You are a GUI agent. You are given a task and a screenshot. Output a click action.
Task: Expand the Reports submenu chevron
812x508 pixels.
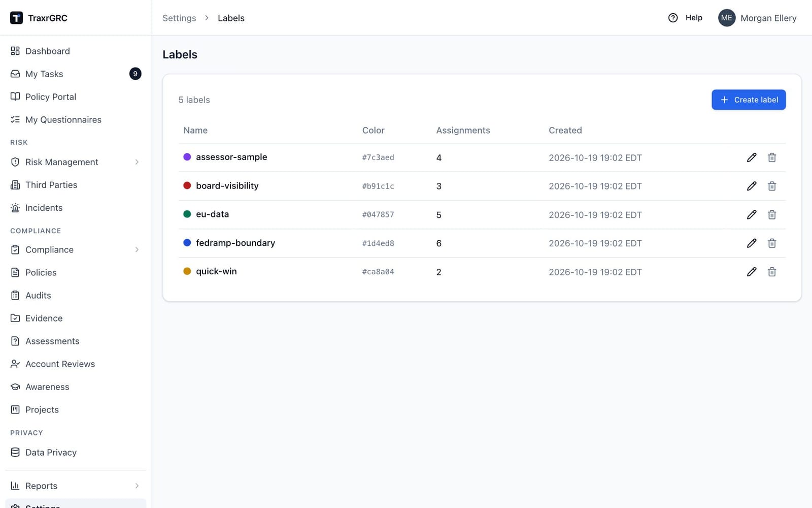point(137,486)
